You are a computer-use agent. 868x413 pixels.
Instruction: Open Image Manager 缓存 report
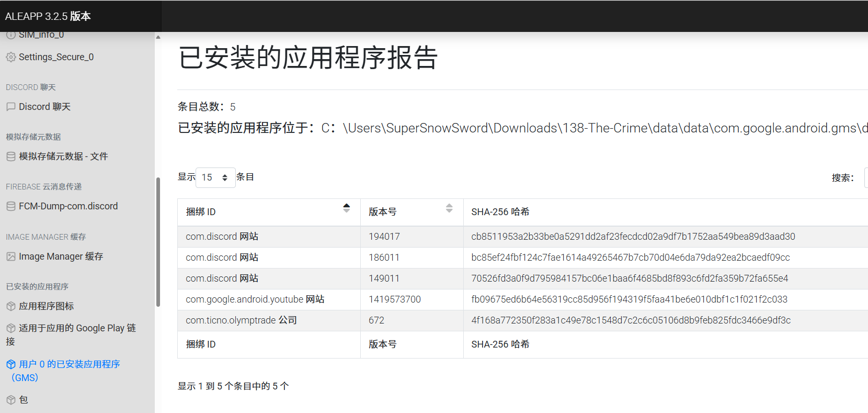click(x=61, y=256)
